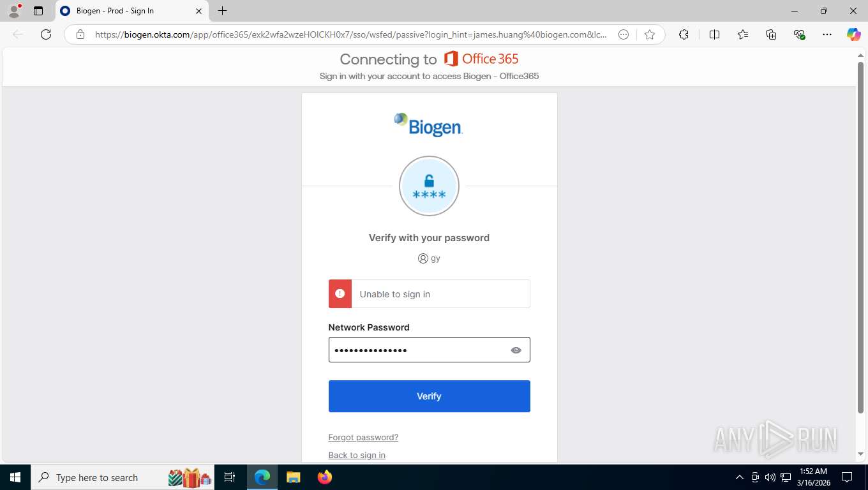This screenshot has width=868, height=490.
Task: Open Browser essentials heart icon
Action: tap(799, 34)
